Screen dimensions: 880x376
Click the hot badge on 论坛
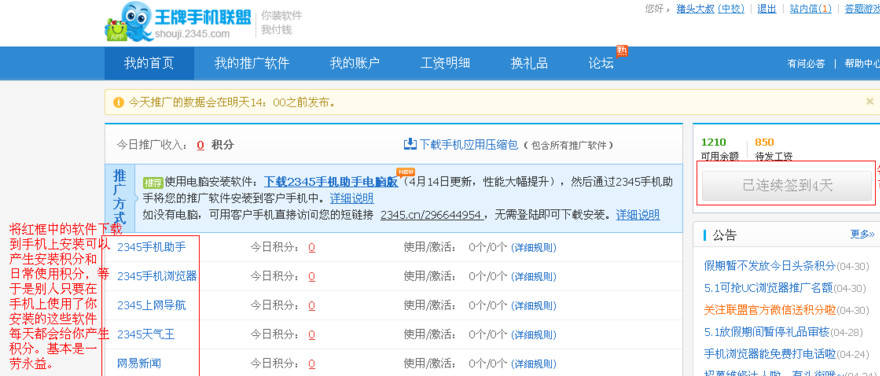pyautogui.click(x=621, y=51)
